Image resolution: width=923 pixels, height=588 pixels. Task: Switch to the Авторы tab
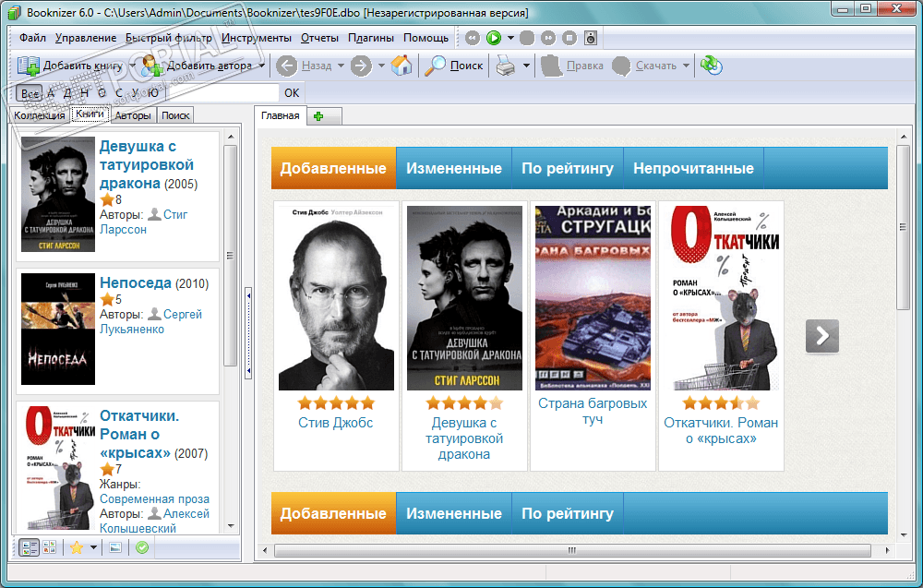click(x=133, y=115)
